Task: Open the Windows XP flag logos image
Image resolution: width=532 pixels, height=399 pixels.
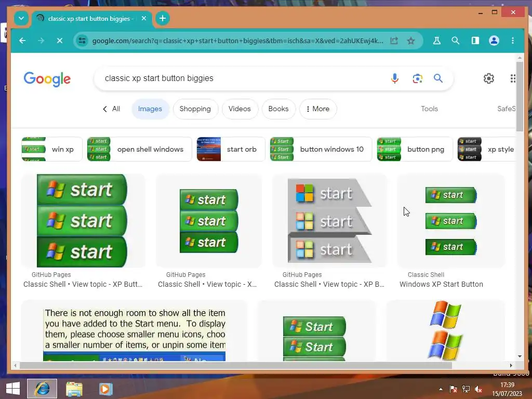Action: pyautogui.click(x=445, y=331)
